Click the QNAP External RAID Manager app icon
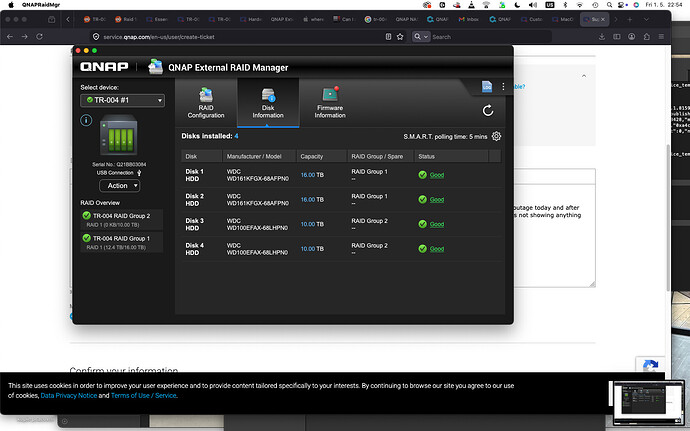690x431 pixels. tap(155, 66)
